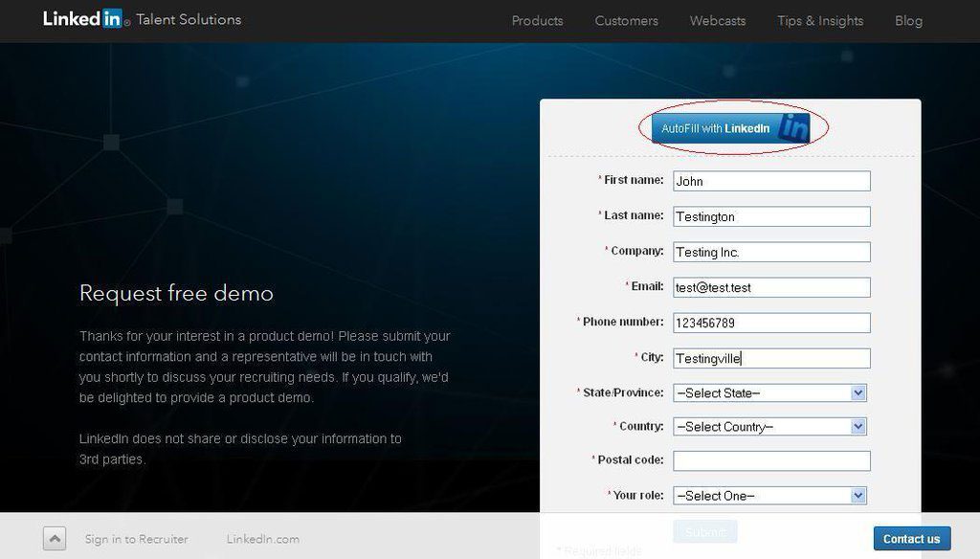Click the Phone number field
The image size is (980, 559).
pos(771,324)
